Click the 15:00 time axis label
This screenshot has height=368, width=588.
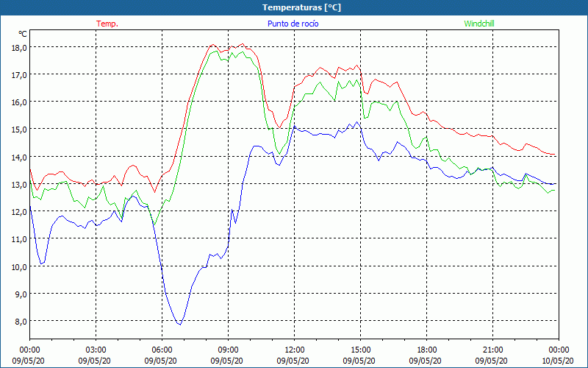(x=360, y=350)
